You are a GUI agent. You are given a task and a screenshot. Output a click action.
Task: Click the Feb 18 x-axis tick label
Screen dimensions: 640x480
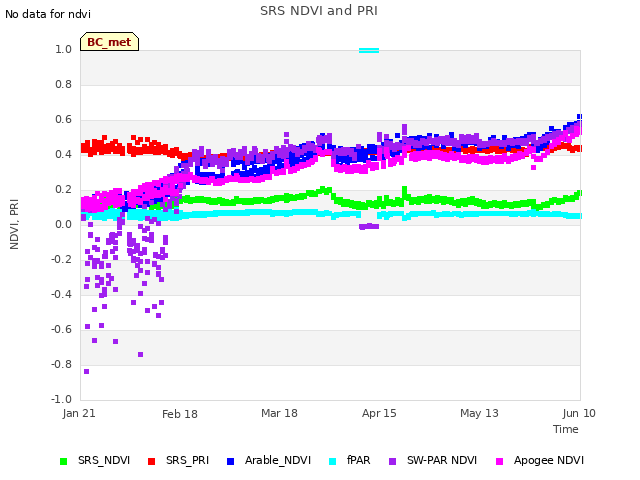(180, 414)
